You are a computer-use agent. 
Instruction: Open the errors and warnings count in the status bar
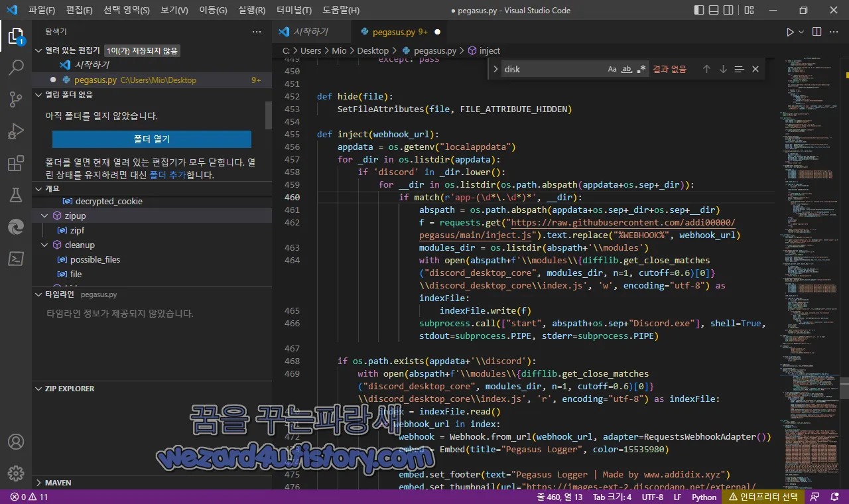29,497
